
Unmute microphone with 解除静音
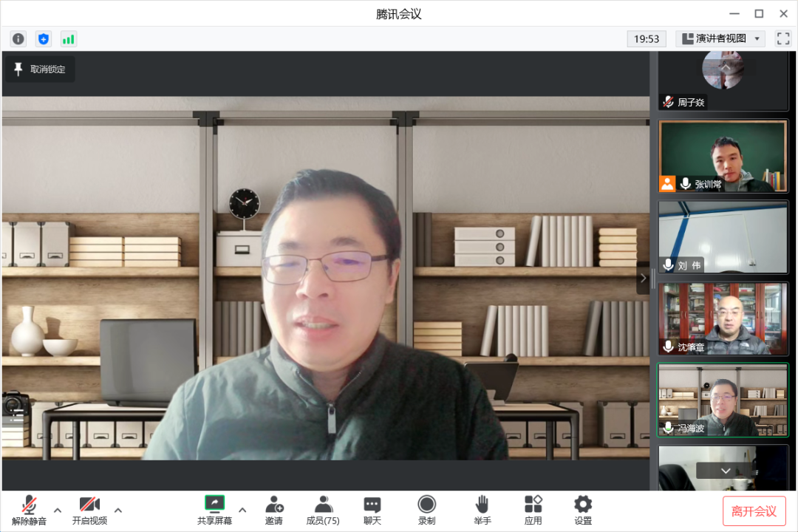click(30, 511)
